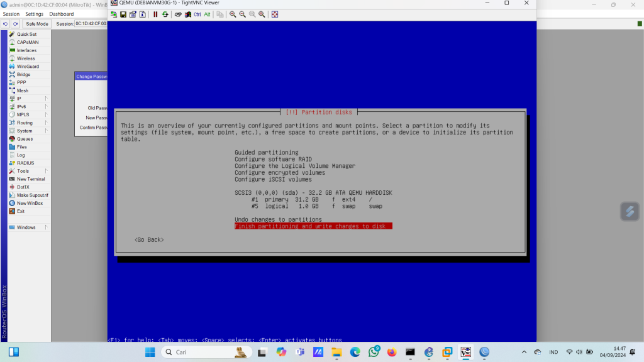
Task: Open the Dashboard menu in WinBox
Action: pos(61,14)
